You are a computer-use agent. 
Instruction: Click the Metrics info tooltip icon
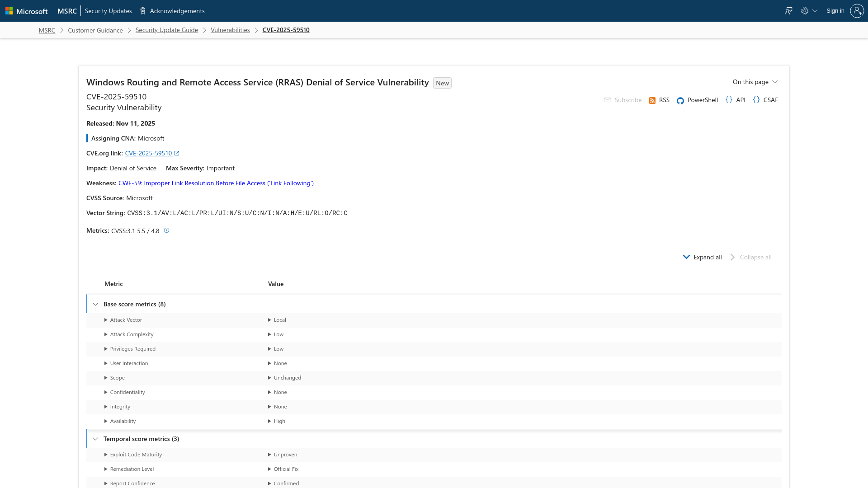pos(166,230)
